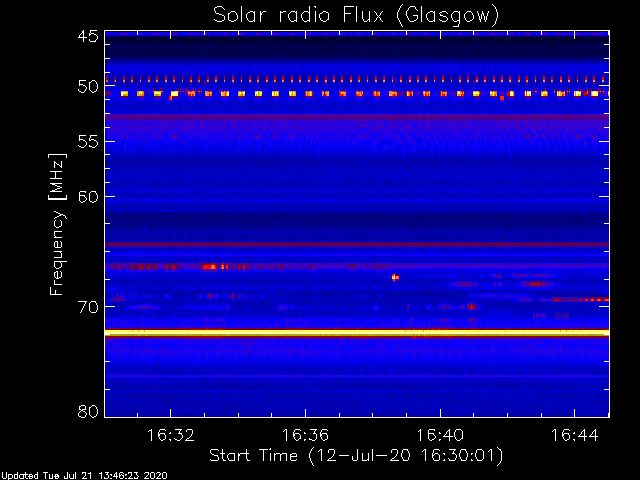
Task: Click the 'Updated Tue Jul 21 13:46:23 2020' text
Action: [84, 476]
